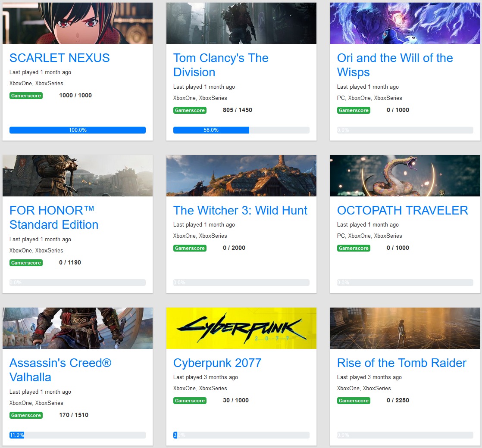The width and height of the screenshot is (482, 448).
Task: Click Rise of the Tomb Raider 0.0% progress bar
Action: [x=405, y=435]
